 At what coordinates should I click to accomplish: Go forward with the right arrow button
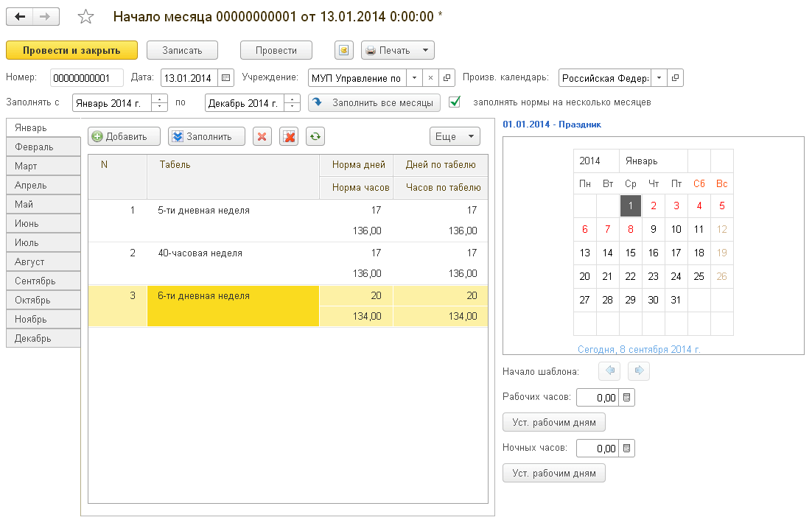(46, 16)
